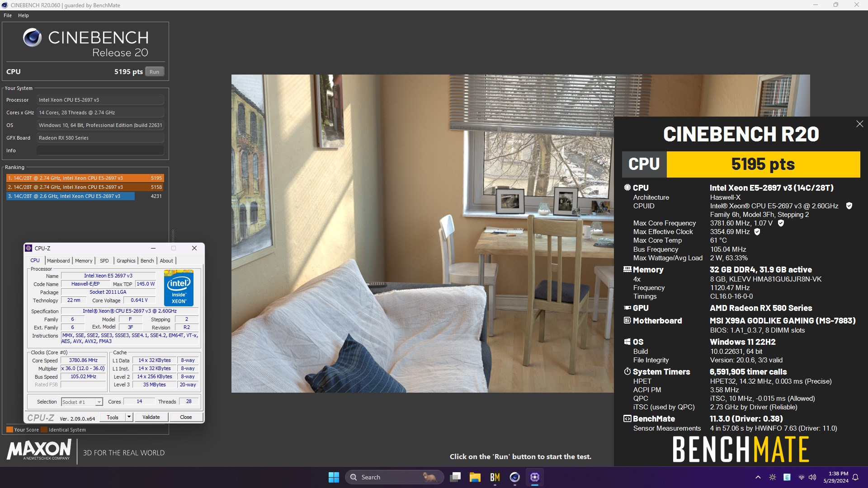Click the CPU chip icon in BenchMate
The width and height of the screenshot is (868, 488).
tap(627, 188)
